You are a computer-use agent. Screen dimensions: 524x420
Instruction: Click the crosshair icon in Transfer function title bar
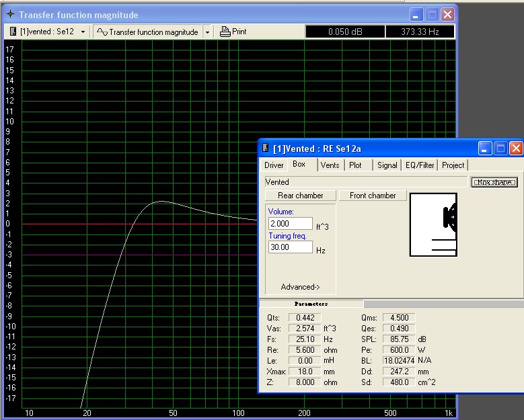click(11, 14)
